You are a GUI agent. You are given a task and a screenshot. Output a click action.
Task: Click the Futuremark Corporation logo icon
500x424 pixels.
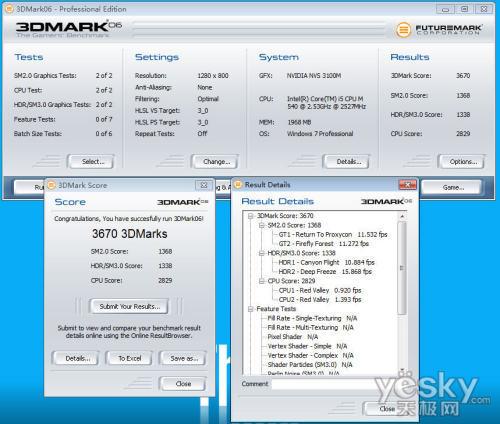[x=403, y=30]
